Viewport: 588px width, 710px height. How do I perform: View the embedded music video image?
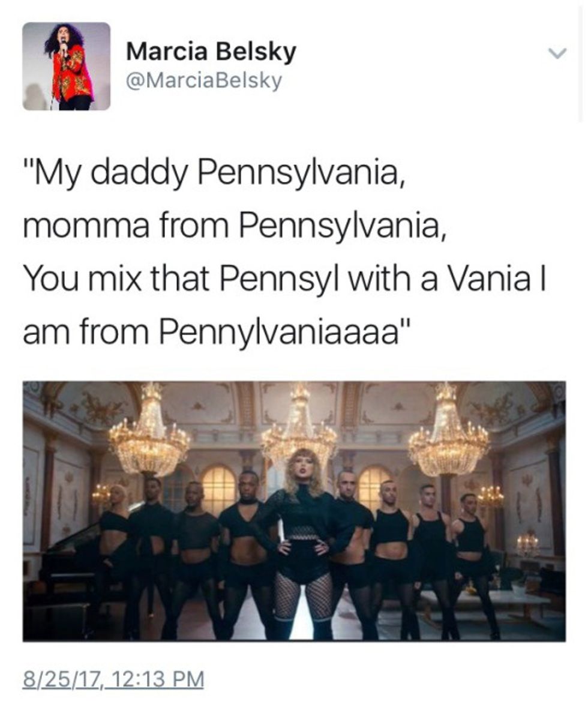[x=294, y=511]
